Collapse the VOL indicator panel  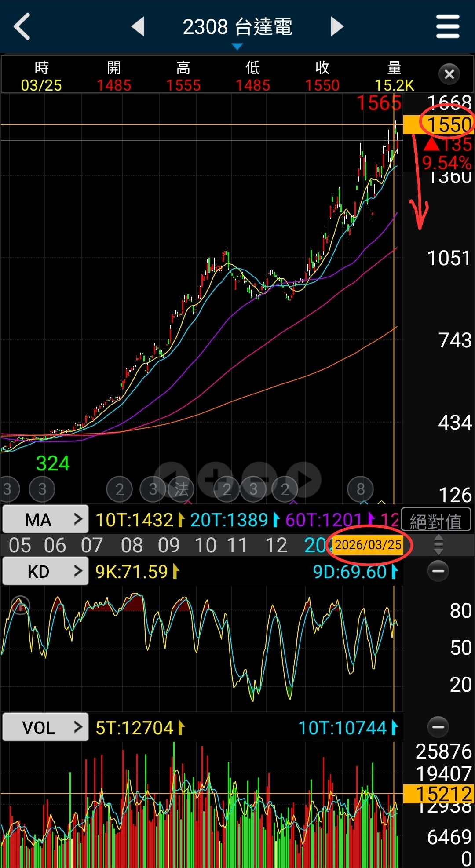tap(438, 727)
